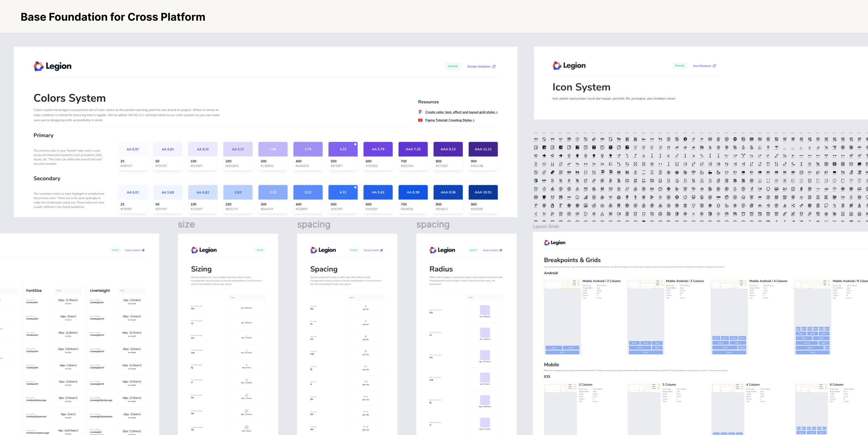Click the ampersand & icon

pyautogui.click(x=710, y=147)
